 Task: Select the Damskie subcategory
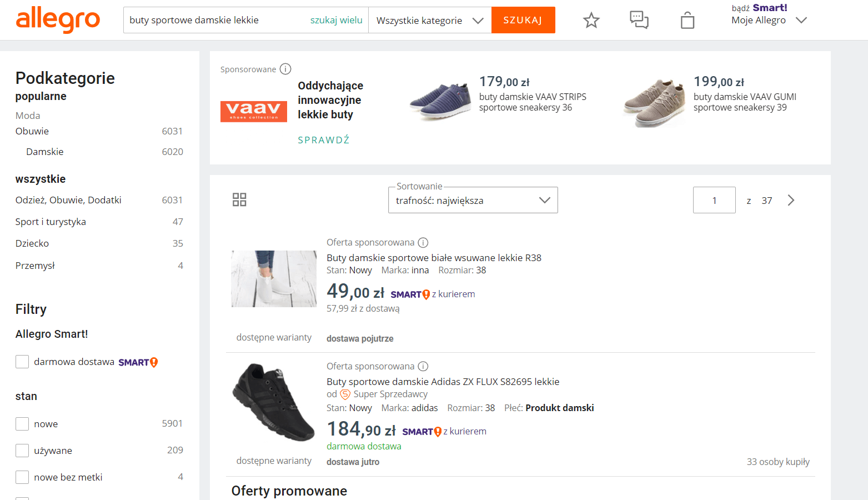[45, 151]
